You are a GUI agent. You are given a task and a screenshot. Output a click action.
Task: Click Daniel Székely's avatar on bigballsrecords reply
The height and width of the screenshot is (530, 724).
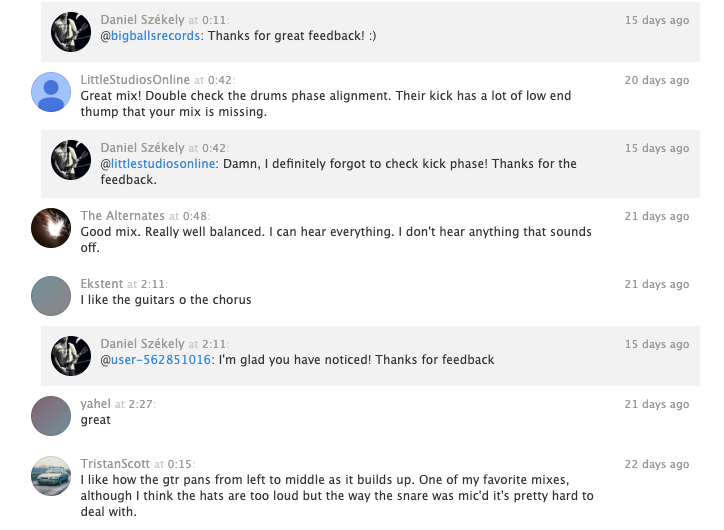(71, 32)
